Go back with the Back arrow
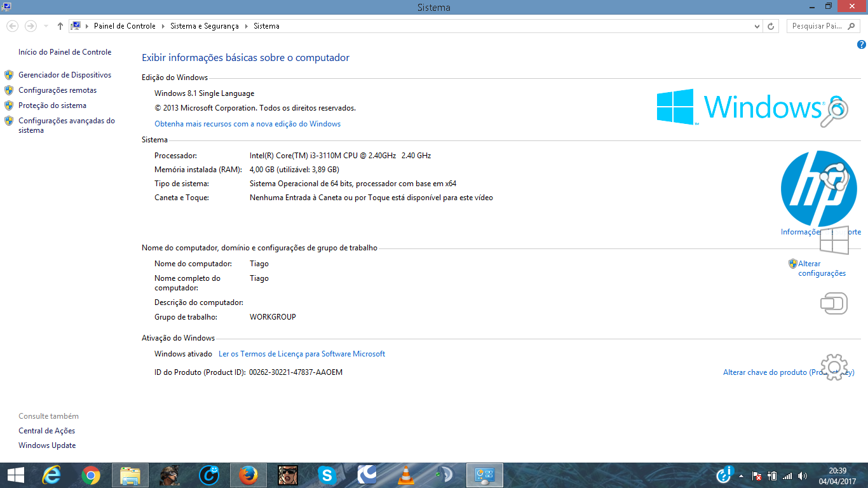The width and height of the screenshot is (868, 488). pyautogui.click(x=12, y=26)
